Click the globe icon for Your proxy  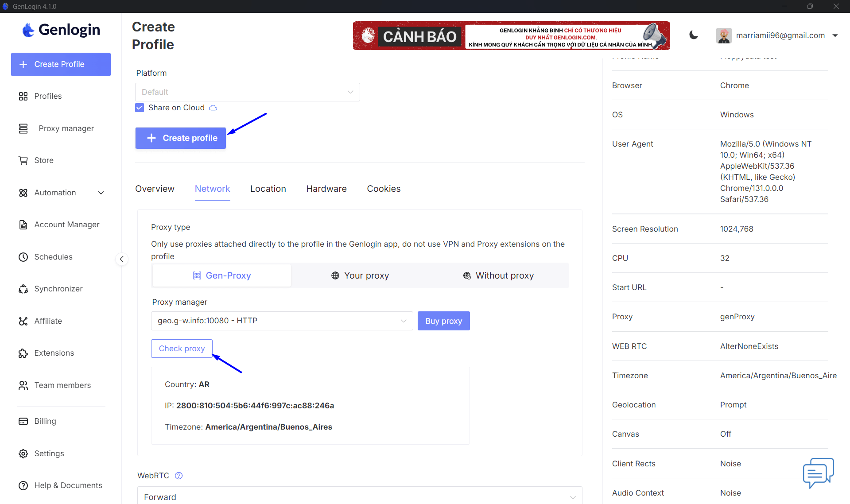click(x=335, y=275)
